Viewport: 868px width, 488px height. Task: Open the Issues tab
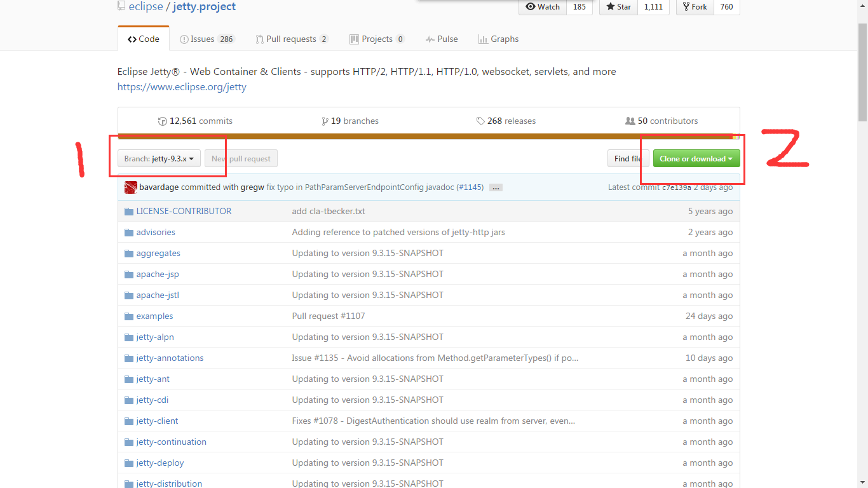pos(207,39)
